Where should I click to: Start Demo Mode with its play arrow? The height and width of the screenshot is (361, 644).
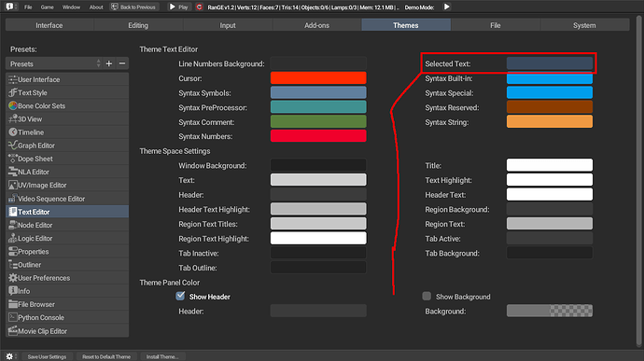point(446,7)
